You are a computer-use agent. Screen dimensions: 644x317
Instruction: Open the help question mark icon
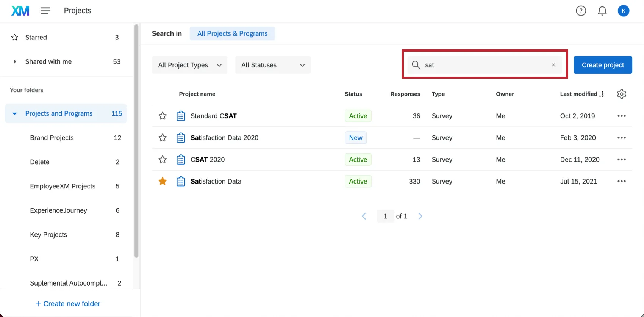(x=581, y=11)
